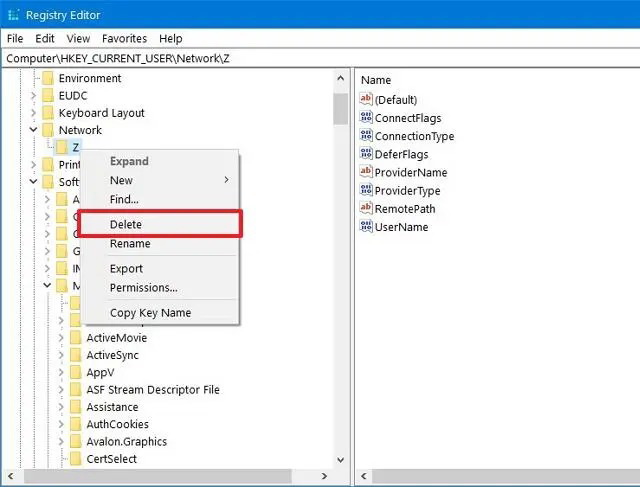Expand the AuthCookies key

click(61, 425)
